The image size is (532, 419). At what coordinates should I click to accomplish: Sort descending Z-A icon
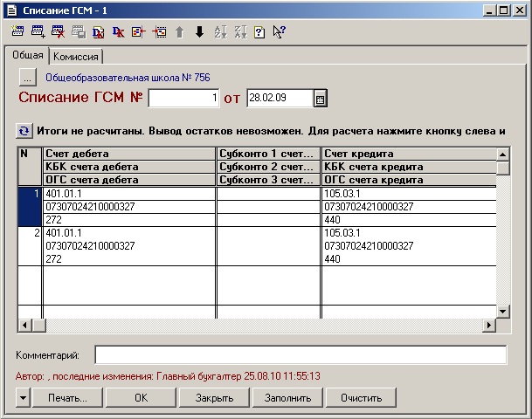240,32
